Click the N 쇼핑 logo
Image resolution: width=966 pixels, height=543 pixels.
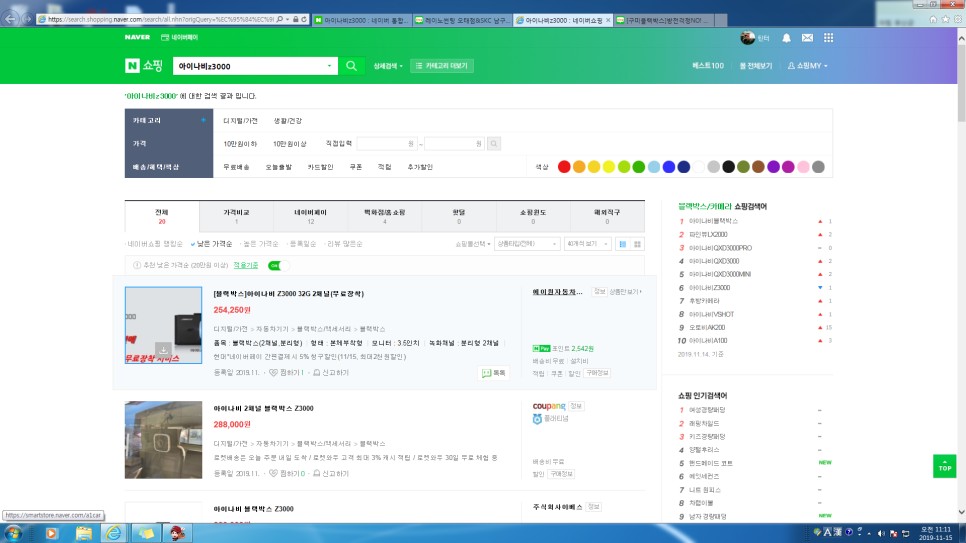pyautogui.click(x=144, y=66)
